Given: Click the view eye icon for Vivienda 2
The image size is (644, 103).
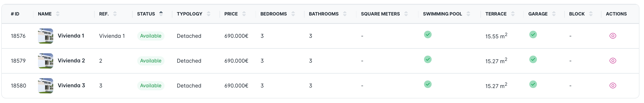Looking at the screenshot, I should pyautogui.click(x=613, y=61).
